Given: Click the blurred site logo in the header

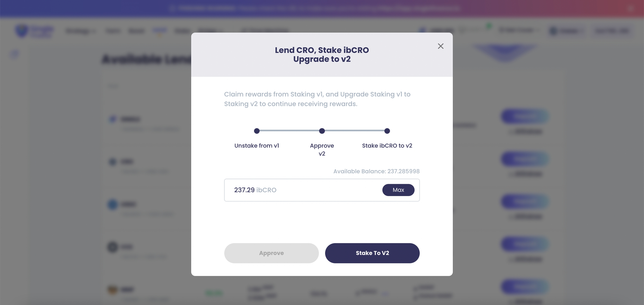Looking at the screenshot, I should (x=34, y=31).
